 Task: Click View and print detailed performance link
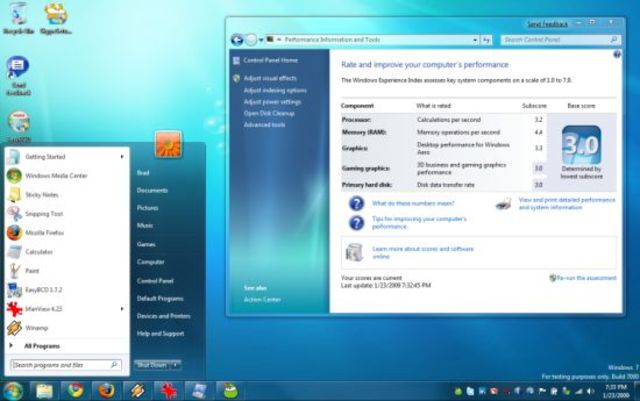(x=567, y=203)
